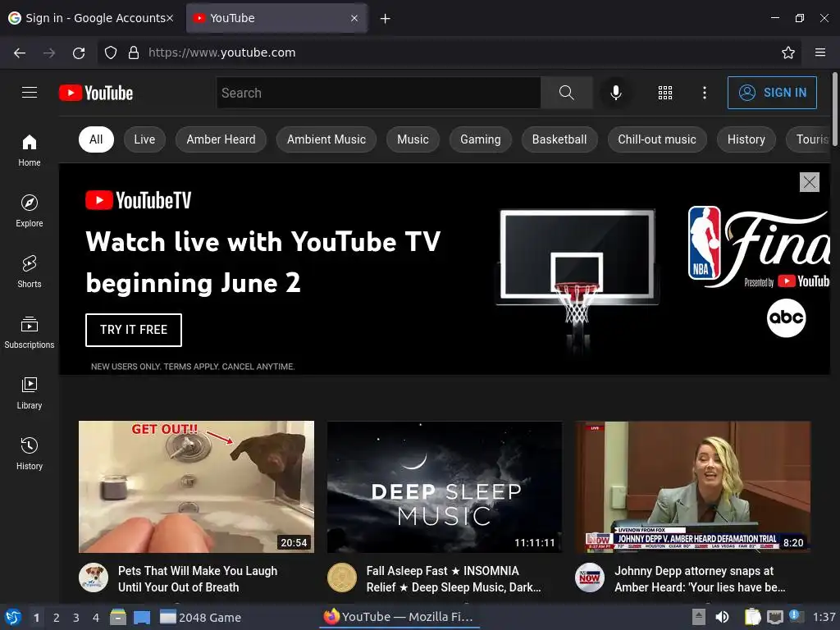Open the file manager taskbar icon
The height and width of the screenshot is (630, 840).
(118, 617)
